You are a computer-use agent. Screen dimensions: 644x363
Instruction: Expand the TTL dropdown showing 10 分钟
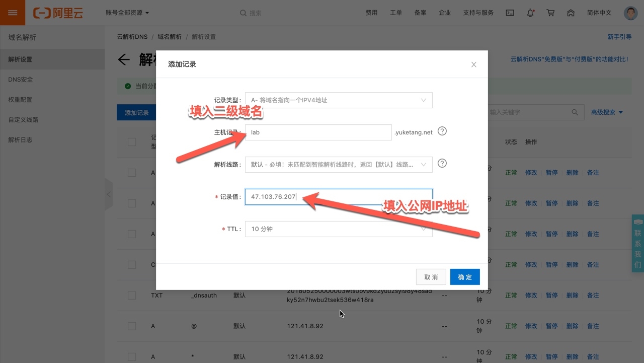pos(338,229)
